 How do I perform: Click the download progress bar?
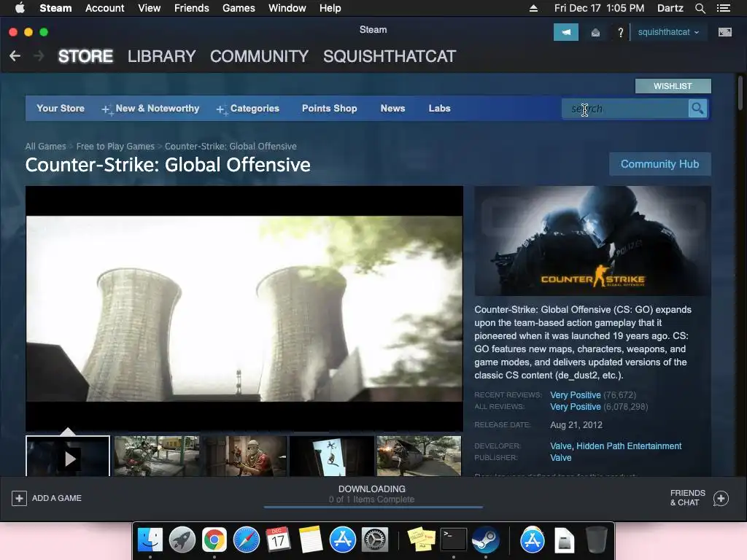pyautogui.click(x=373, y=507)
